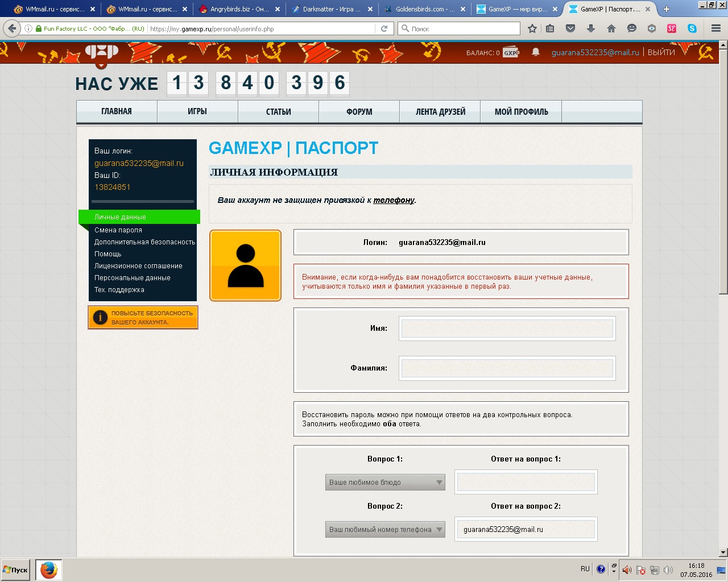This screenshot has height=582, width=728.
Task: Click the action center flag tray icon
Action: click(641, 569)
